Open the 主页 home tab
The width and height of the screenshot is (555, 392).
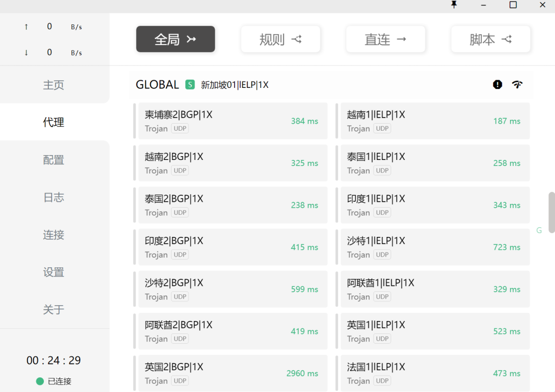pos(54,85)
